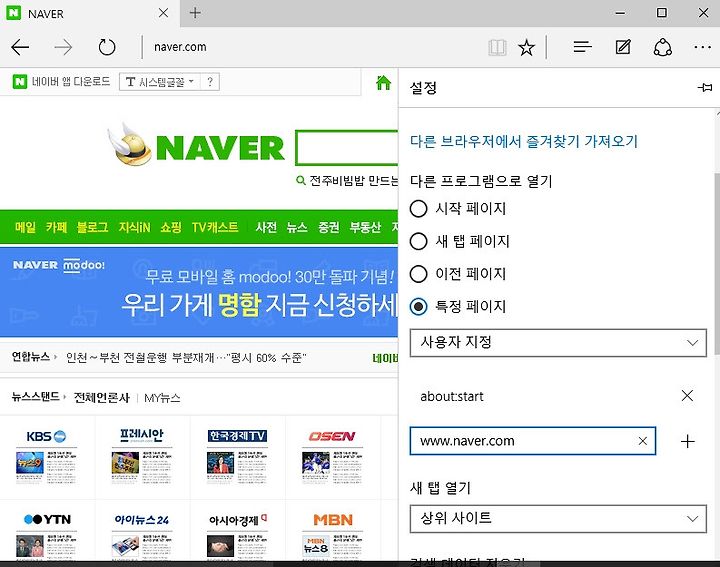
Task: Click the 블로그 menu item
Action: pos(92,227)
